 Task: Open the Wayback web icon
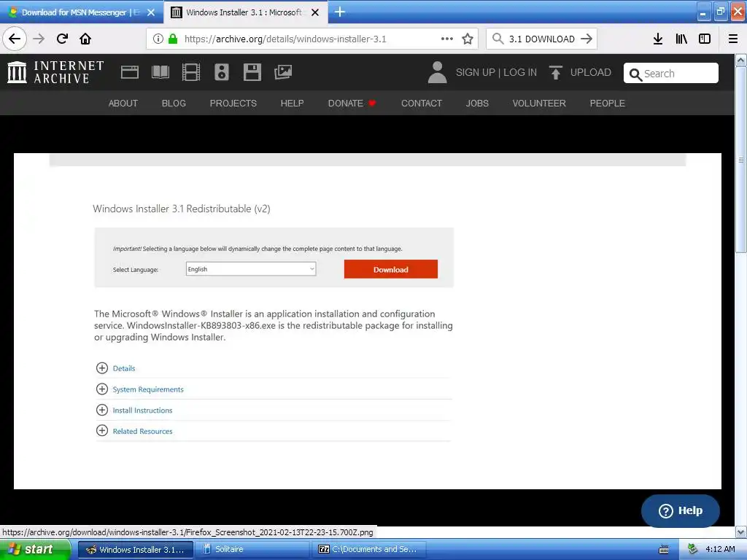pos(130,72)
